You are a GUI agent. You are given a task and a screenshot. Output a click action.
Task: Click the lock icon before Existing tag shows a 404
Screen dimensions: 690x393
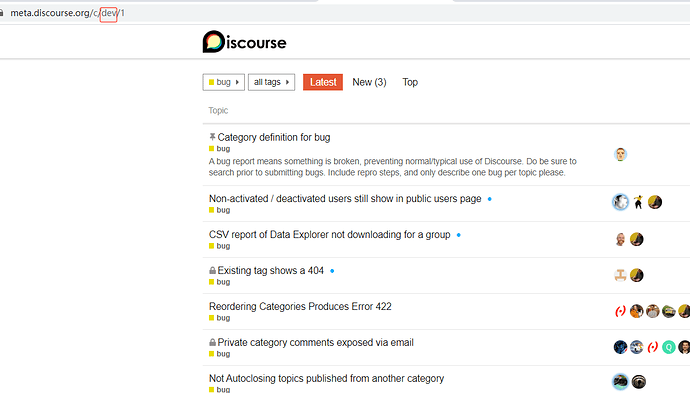(213, 270)
